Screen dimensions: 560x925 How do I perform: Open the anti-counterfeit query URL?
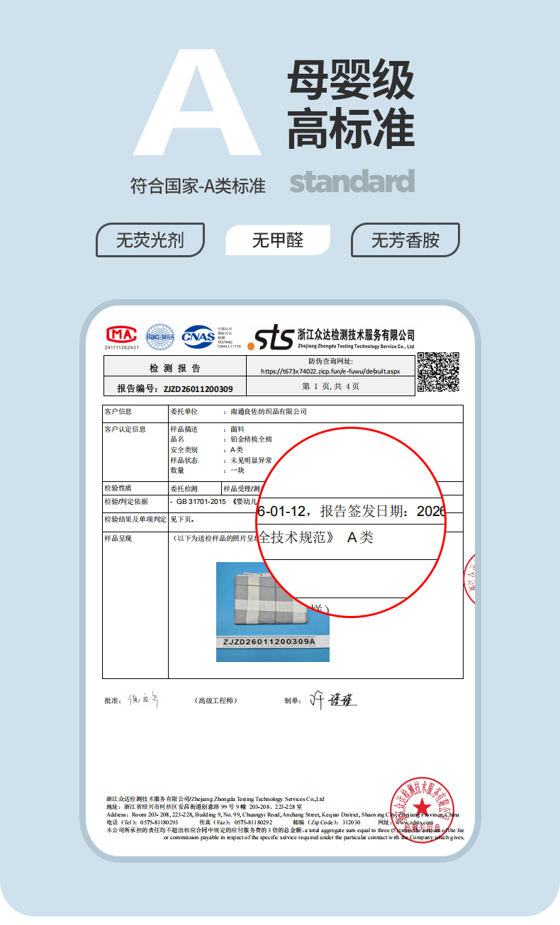pyautogui.click(x=330, y=371)
